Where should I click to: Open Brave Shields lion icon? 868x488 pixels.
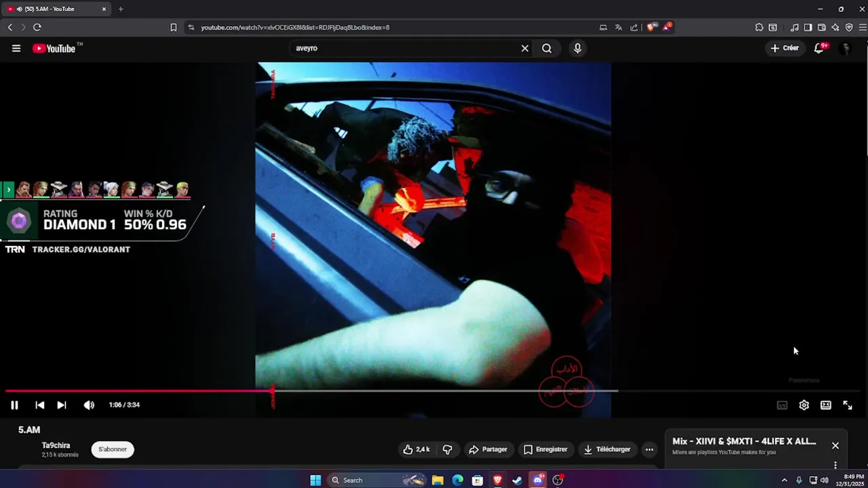(651, 27)
